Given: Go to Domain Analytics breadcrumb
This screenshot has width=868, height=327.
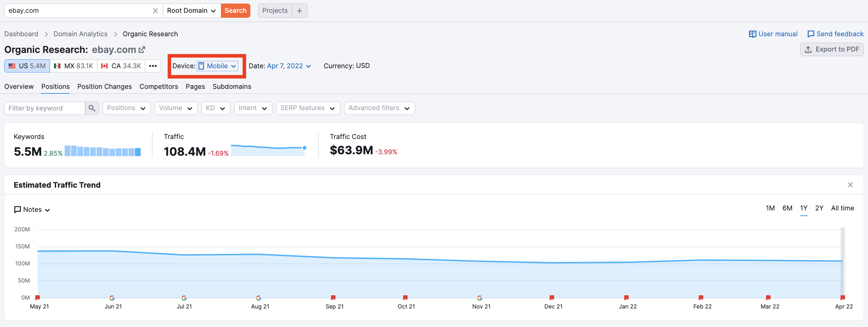Looking at the screenshot, I should (80, 34).
